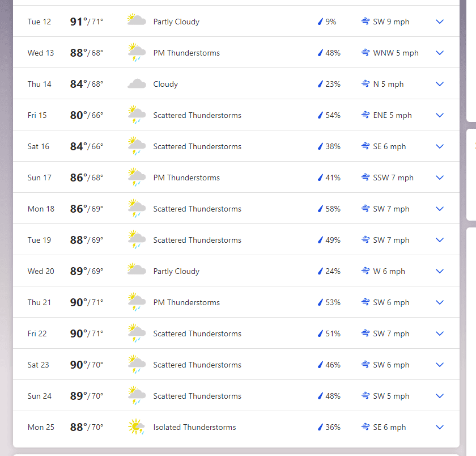Click the partly cloudy icon for Tue 12
476x456 pixels.
(x=137, y=20)
